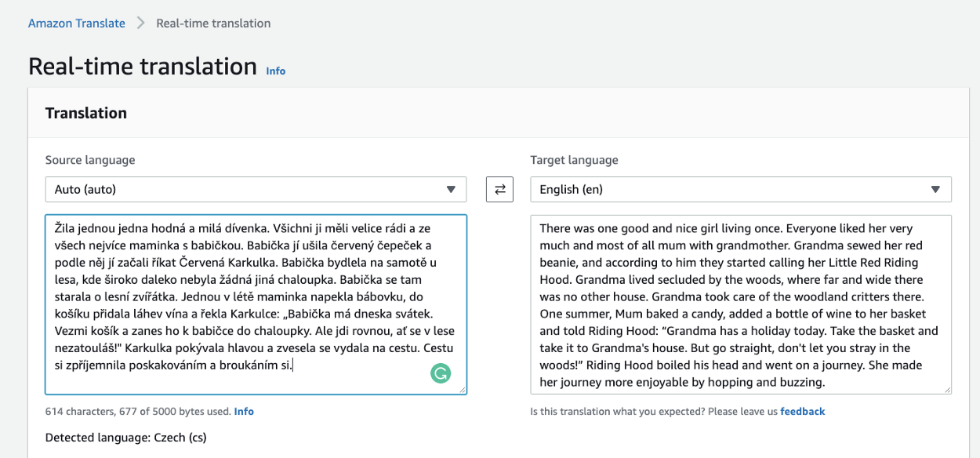
Task: Click the Detected language Czech label
Action: coord(126,437)
